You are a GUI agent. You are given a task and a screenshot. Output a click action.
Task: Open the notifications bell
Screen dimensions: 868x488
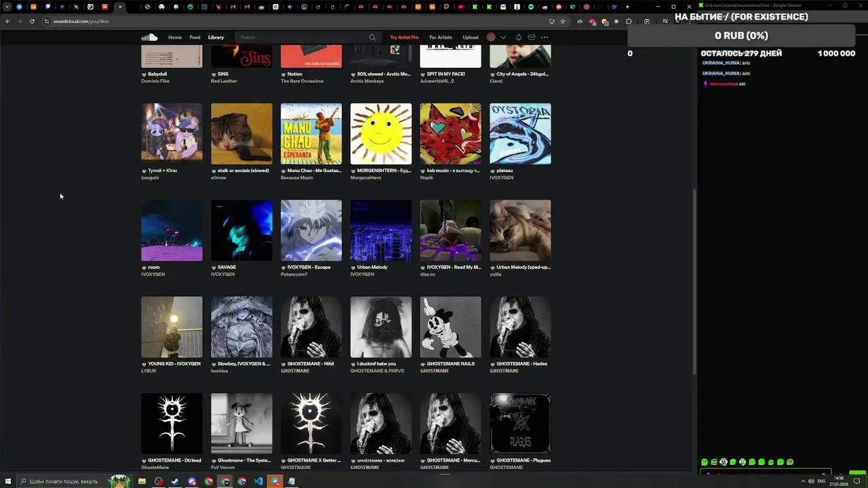click(x=519, y=37)
